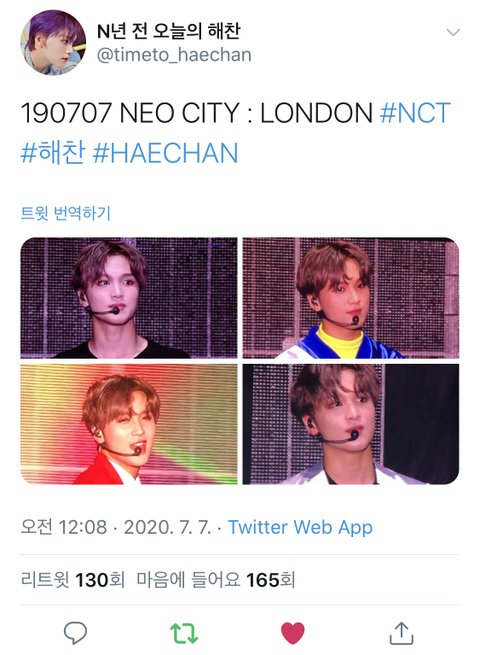Open the Twitter Web App source link
The height and width of the screenshot is (655, 480).
tap(300, 527)
